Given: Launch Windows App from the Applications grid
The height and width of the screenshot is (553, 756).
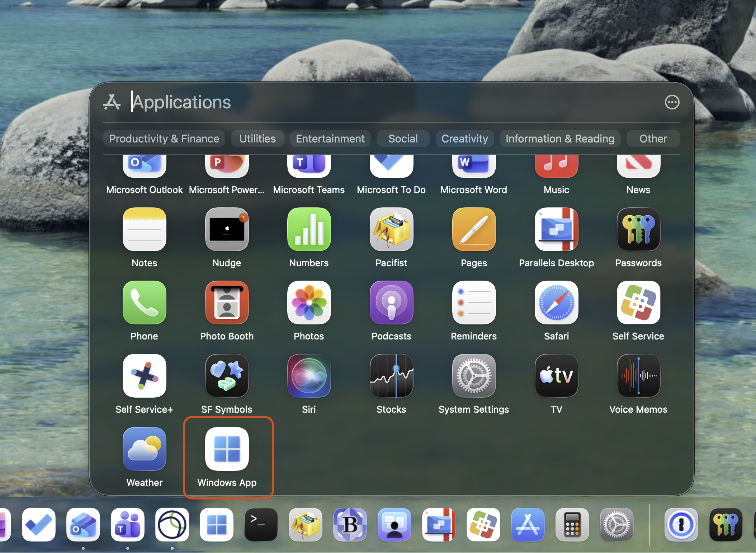Looking at the screenshot, I should tap(227, 449).
